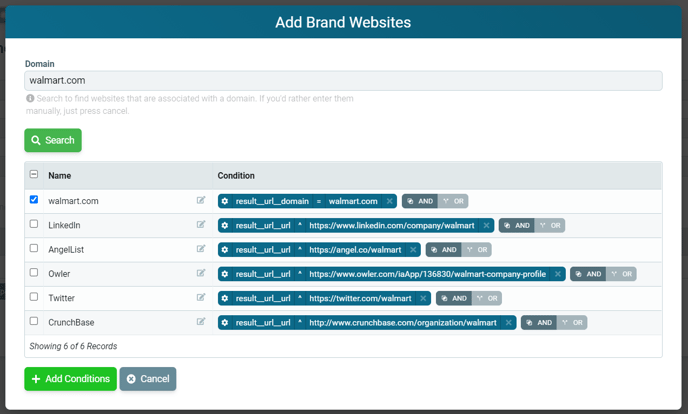Select the Condition column header
Viewport: 688px width, 414px height.
pos(236,175)
